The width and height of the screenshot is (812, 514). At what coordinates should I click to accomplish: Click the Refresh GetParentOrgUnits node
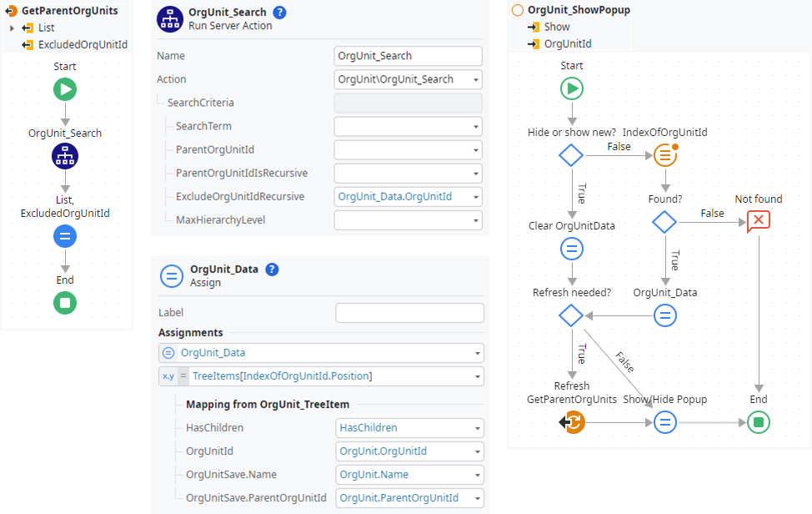click(x=572, y=422)
